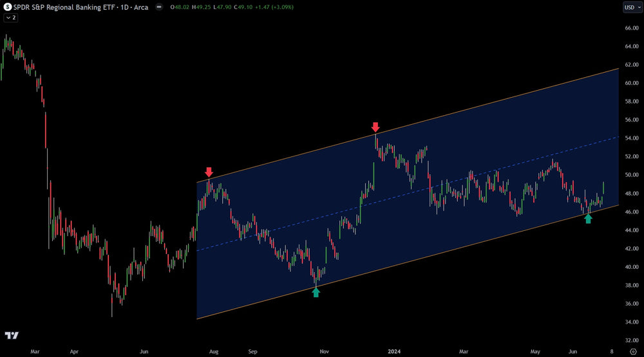
Task: Click the 34.00 price axis label
Action: click(632, 322)
